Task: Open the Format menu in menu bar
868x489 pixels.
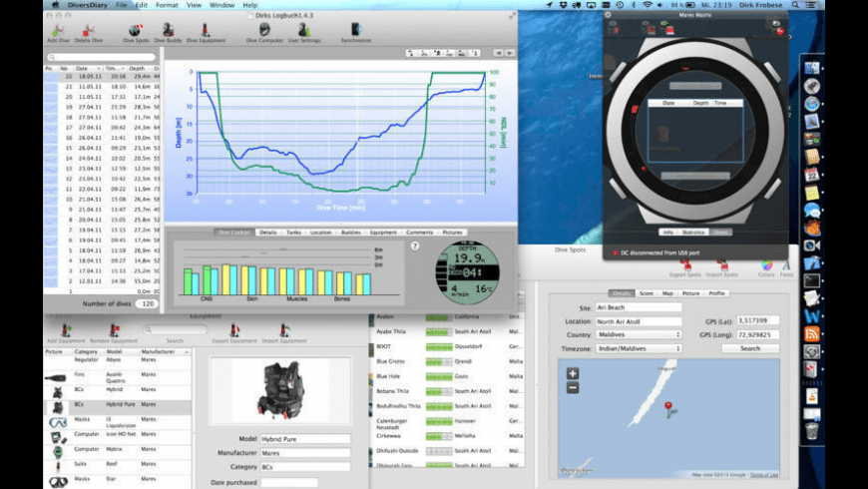Action: pos(167,5)
